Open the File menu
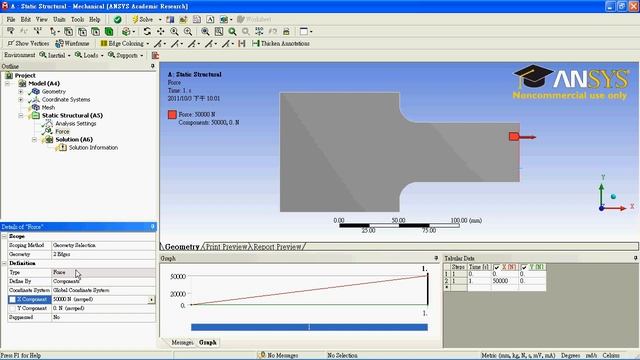 11,19
